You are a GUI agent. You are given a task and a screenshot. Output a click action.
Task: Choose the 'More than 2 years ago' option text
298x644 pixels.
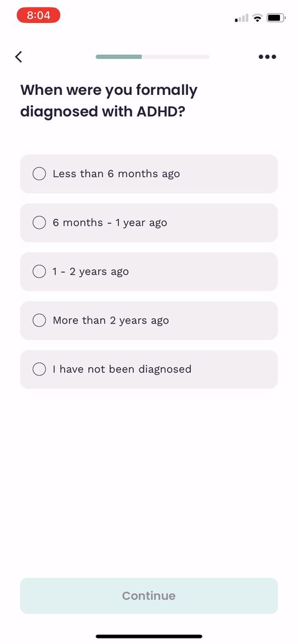tap(111, 320)
